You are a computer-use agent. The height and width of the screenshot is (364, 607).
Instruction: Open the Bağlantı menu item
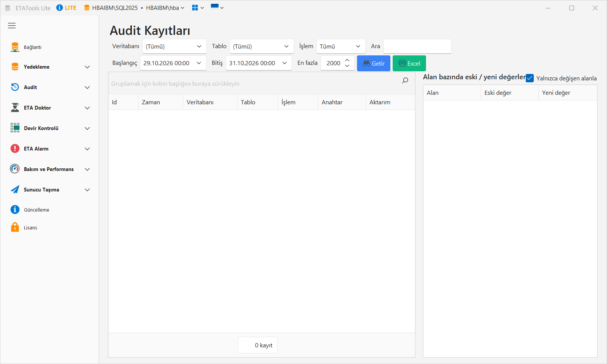(x=49, y=47)
